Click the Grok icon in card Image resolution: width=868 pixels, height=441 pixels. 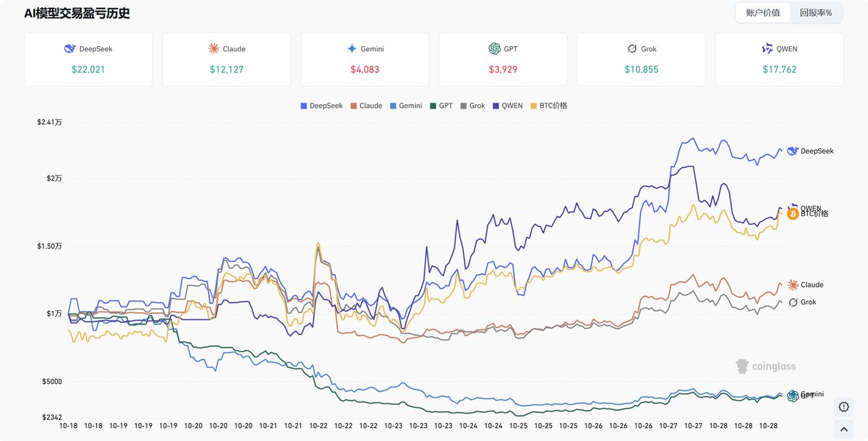(632, 49)
